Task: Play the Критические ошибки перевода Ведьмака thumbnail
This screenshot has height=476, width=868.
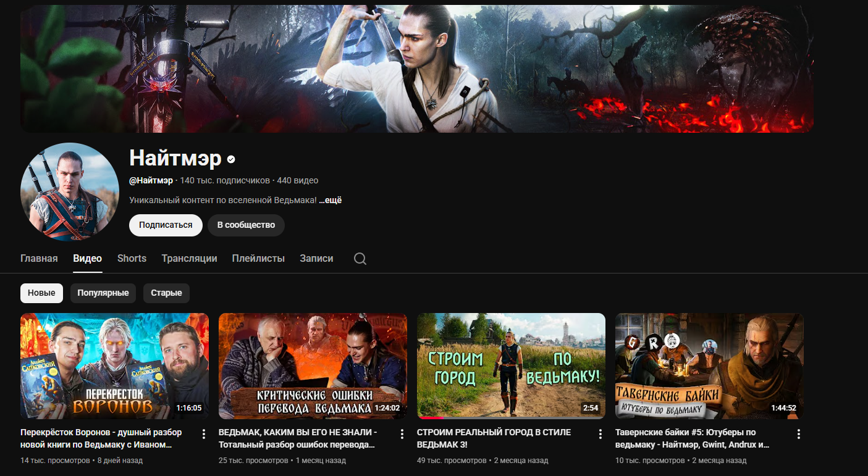Action: (313, 366)
